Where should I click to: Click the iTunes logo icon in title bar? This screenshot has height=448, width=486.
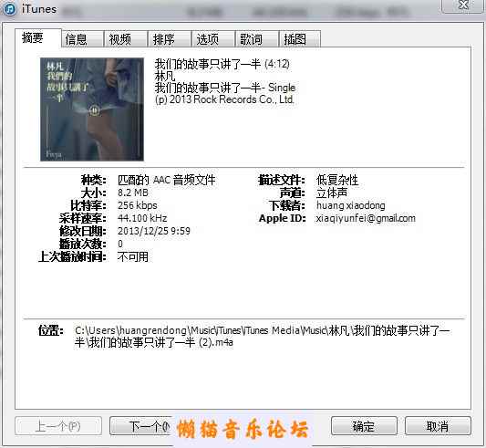[9, 9]
